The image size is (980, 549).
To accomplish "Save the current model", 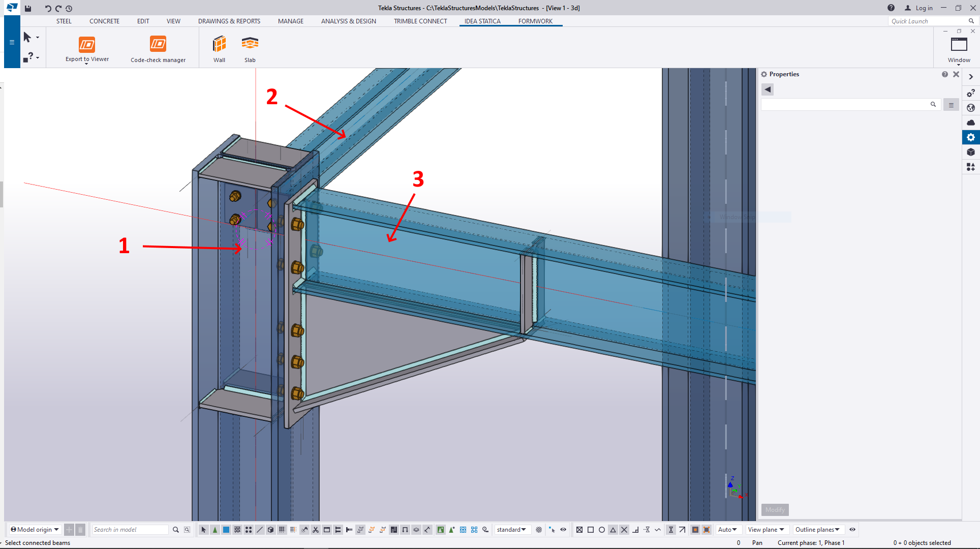I will click(28, 8).
